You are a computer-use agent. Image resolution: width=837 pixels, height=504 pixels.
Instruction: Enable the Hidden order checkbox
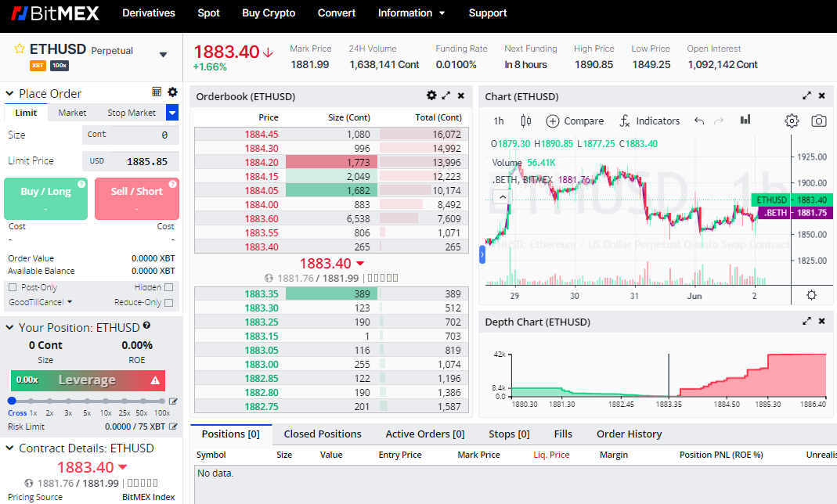tap(168, 287)
